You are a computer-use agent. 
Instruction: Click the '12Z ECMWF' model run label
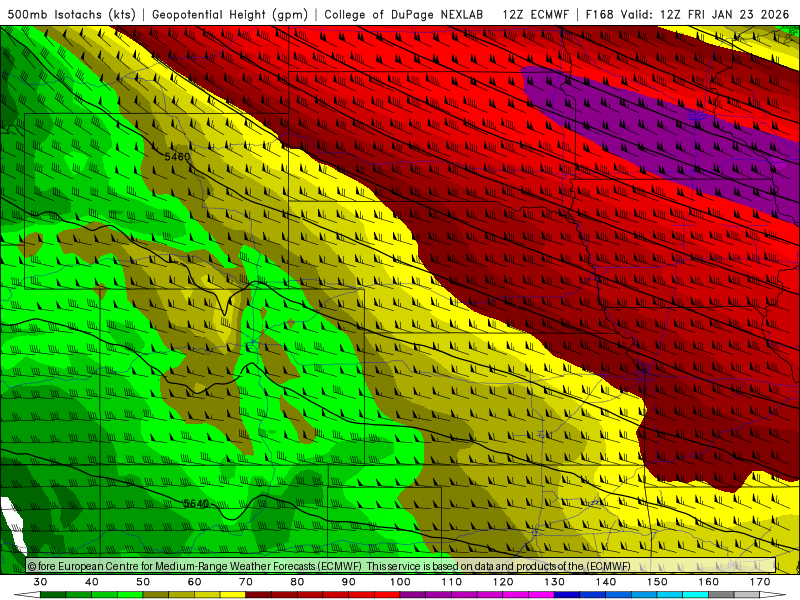pos(535,15)
